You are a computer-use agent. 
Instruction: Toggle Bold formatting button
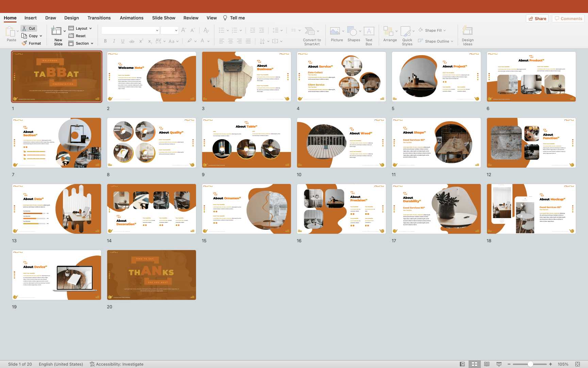tap(105, 41)
